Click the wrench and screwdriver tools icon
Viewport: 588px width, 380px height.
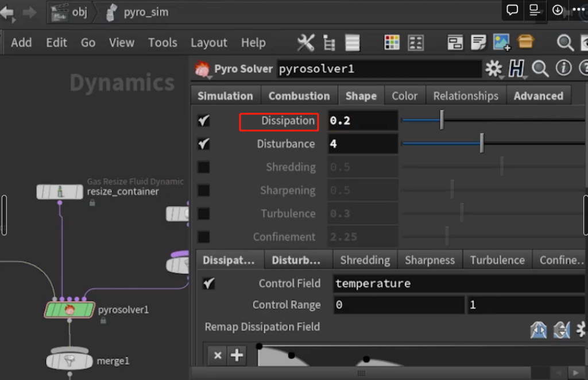point(305,43)
